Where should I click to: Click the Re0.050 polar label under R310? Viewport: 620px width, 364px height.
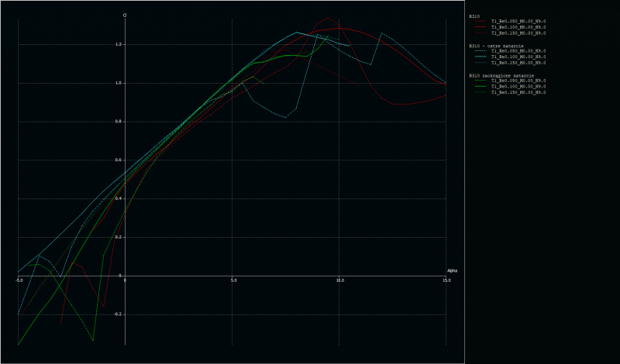(518, 21)
